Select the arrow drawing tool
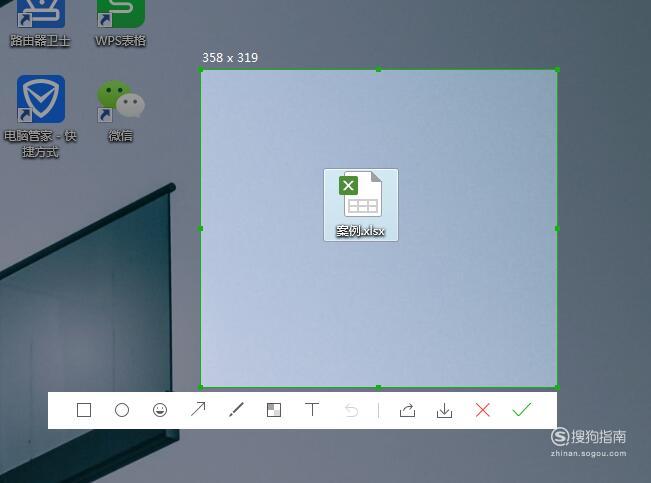651x483 pixels. (198, 409)
